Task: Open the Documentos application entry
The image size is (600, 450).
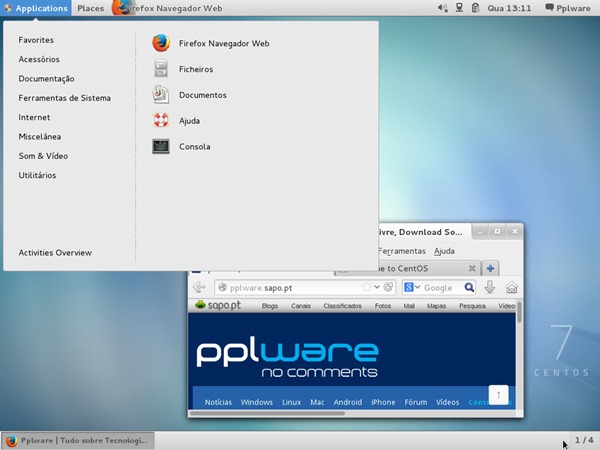Action: click(189, 95)
